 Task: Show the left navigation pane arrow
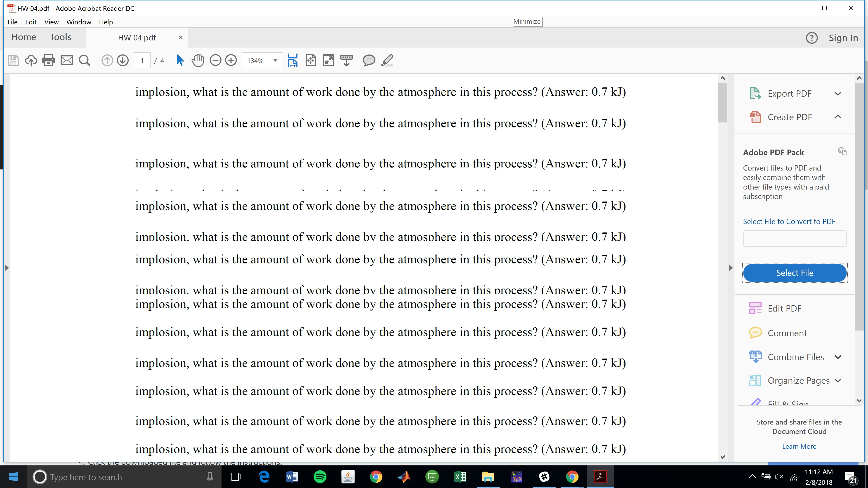pos(7,268)
